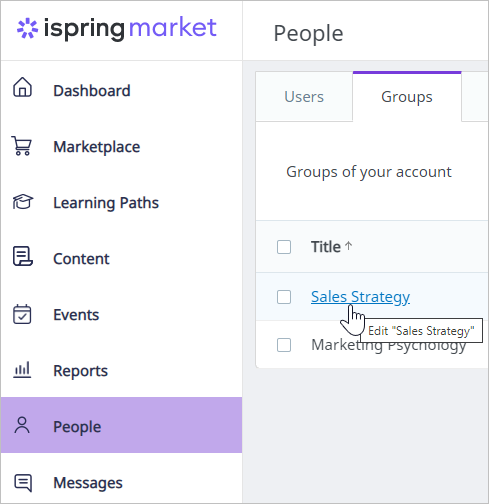
Task: Select the Groups tab
Action: 407,97
